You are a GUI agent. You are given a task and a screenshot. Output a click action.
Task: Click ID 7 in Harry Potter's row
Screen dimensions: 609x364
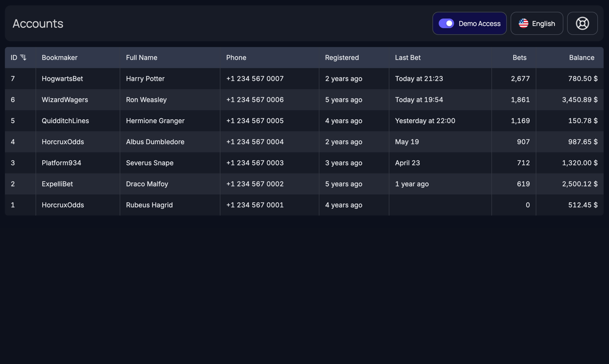pyautogui.click(x=13, y=79)
